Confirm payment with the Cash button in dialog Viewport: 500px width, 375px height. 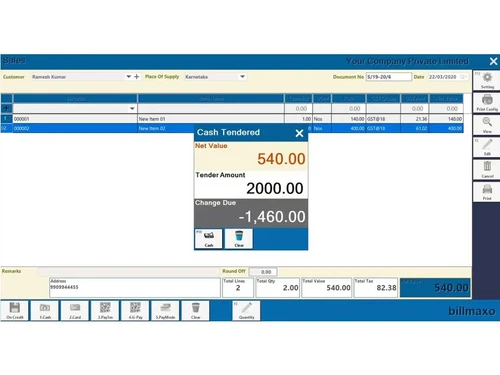pyautogui.click(x=209, y=238)
